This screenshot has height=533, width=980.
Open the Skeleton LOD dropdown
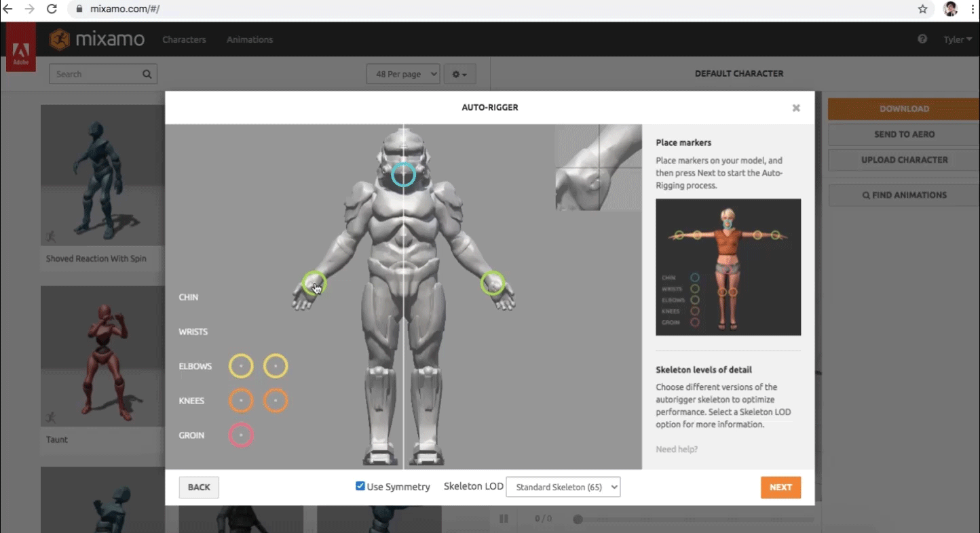(x=563, y=487)
